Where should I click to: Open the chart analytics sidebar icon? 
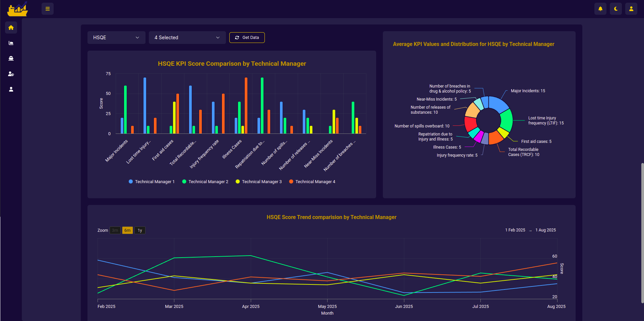(x=11, y=43)
